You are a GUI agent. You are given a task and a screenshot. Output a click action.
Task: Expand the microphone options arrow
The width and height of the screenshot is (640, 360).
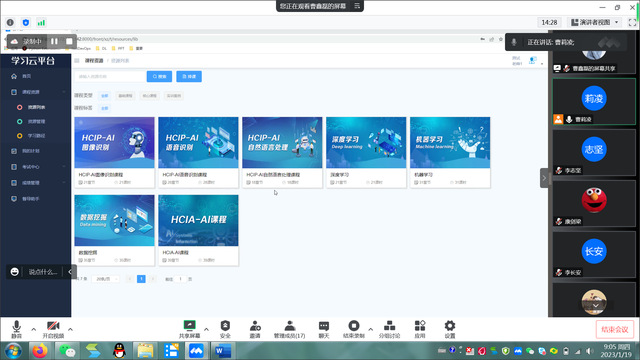coord(33,329)
